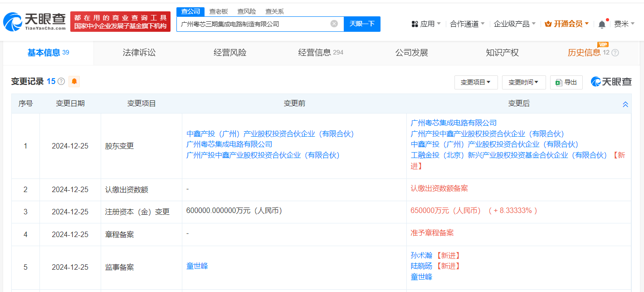
Task: Clear the search box with the X icon
Action: [x=334, y=24]
